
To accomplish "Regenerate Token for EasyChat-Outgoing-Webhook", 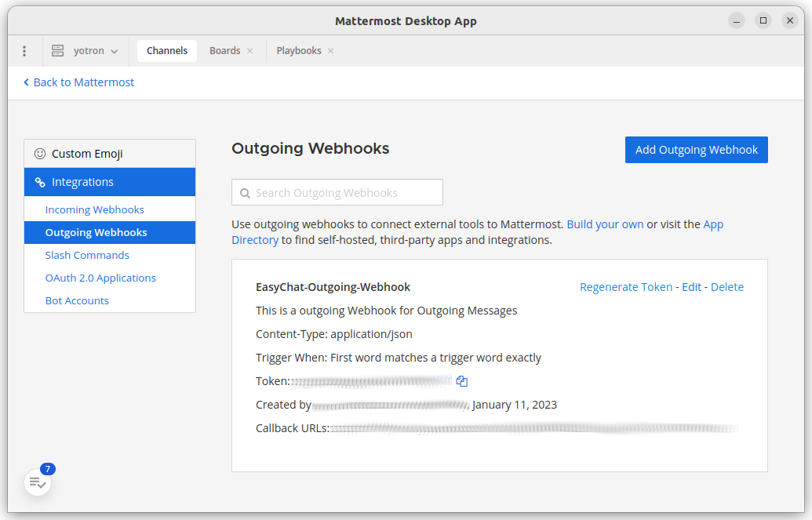I will click(x=626, y=287).
